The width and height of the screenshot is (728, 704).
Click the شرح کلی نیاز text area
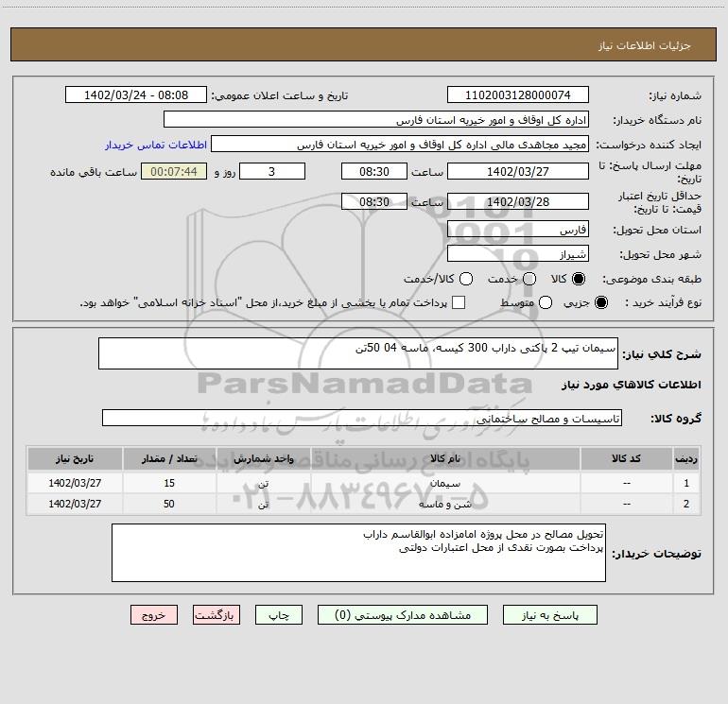tap(358, 353)
